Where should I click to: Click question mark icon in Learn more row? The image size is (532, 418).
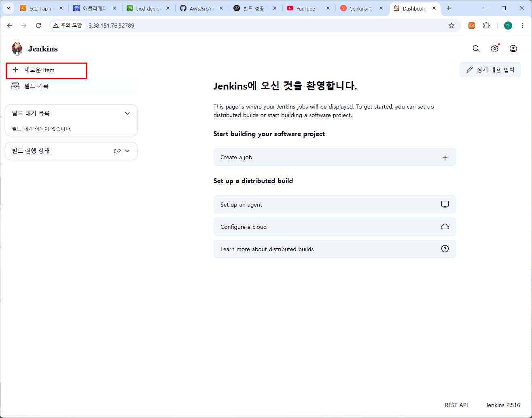point(445,249)
